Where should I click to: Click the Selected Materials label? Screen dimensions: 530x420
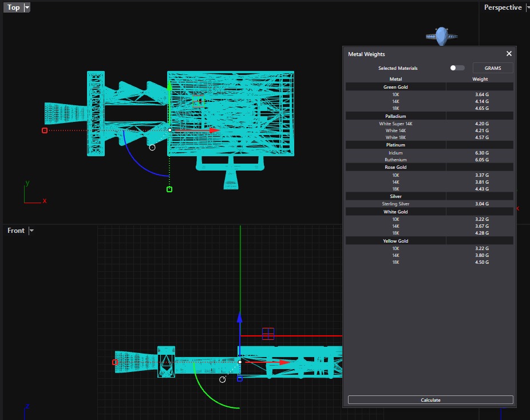point(398,68)
